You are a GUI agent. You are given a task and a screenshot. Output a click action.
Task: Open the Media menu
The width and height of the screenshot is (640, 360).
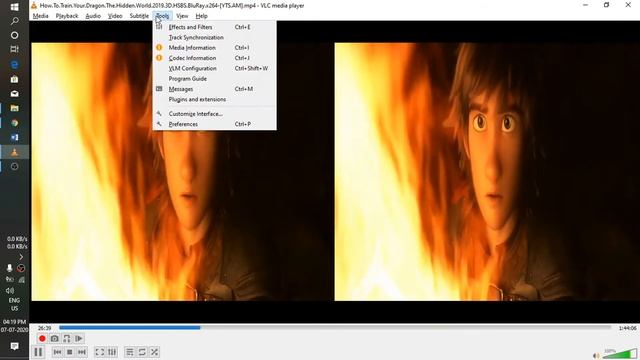40,16
